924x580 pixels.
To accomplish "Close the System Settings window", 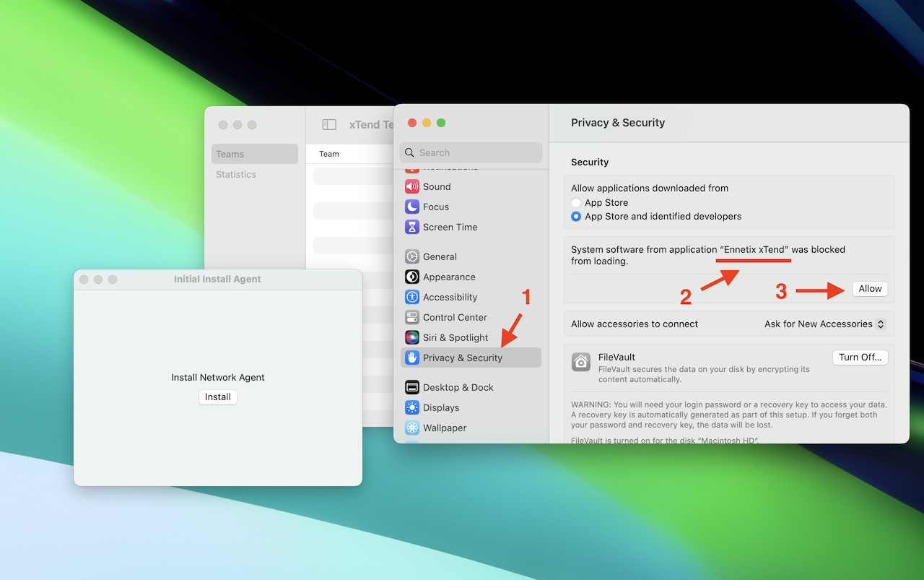I will point(412,123).
